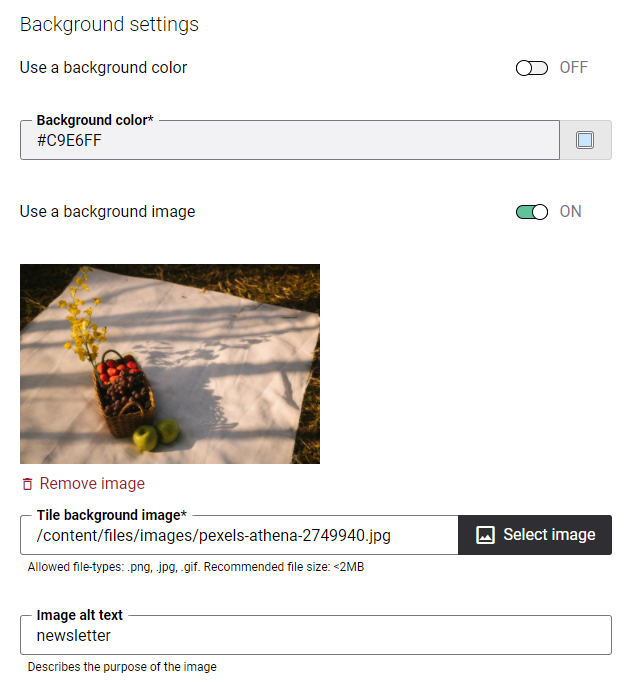Click the 'Background color*' field label
The height and width of the screenshot is (691, 629).
pyautogui.click(x=95, y=120)
